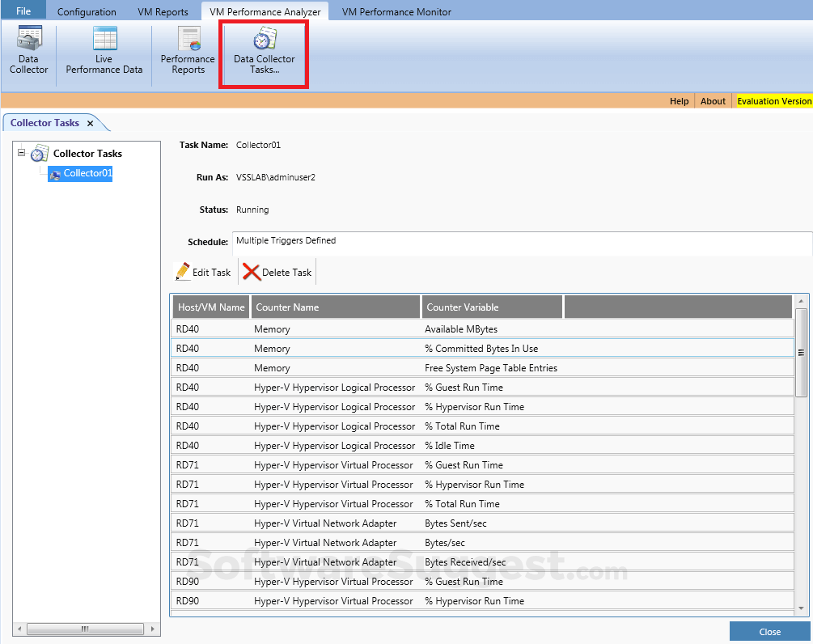This screenshot has width=813, height=644.
Task: Open the File menu
Action: (x=23, y=11)
